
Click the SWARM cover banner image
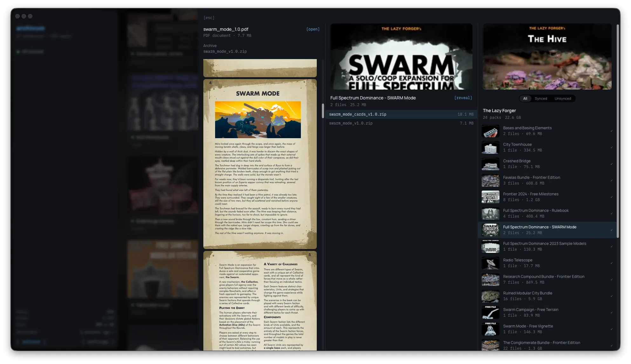coord(401,57)
